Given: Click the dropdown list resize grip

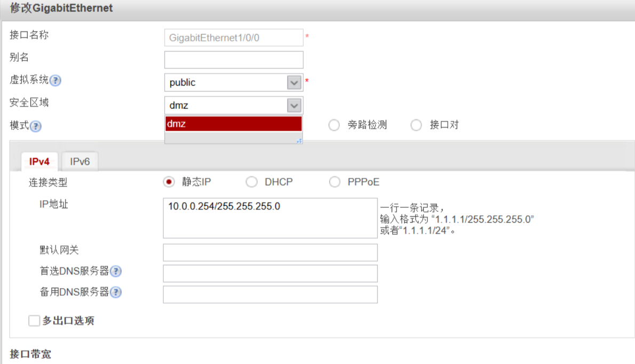Looking at the screenshot, I should [x=299, y=141].
